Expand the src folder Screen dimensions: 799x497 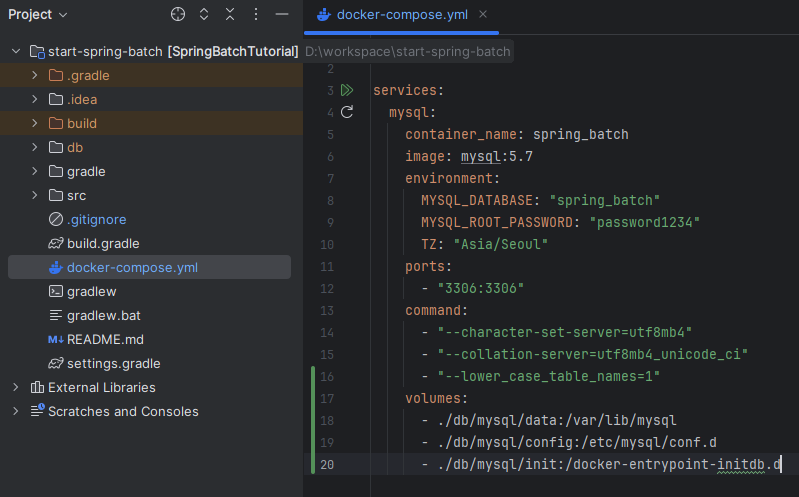coord(35,195)
